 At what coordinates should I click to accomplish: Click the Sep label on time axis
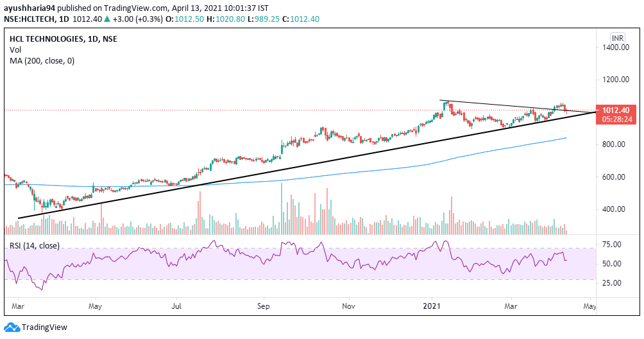click(263, 306)
